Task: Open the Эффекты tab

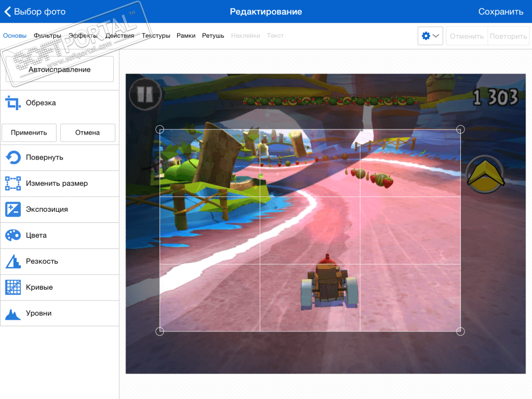Action: [x=83, y=36]
